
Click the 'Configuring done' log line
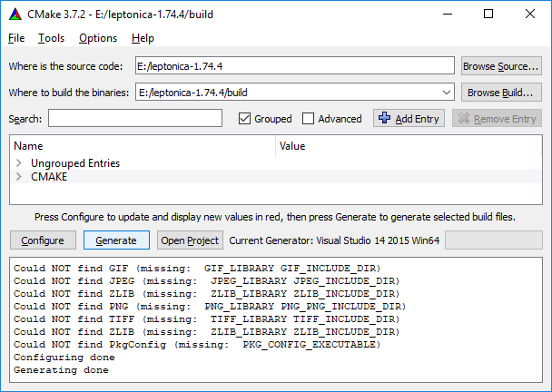pos(64,358)
